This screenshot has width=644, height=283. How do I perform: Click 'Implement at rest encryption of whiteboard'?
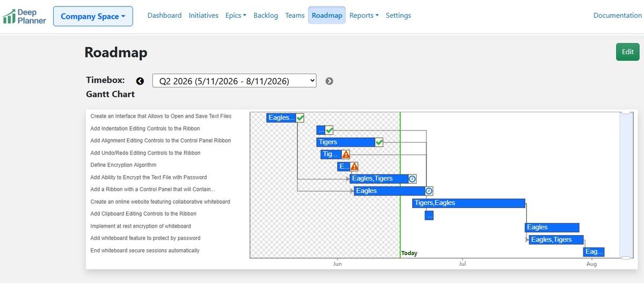pos(141,226)
